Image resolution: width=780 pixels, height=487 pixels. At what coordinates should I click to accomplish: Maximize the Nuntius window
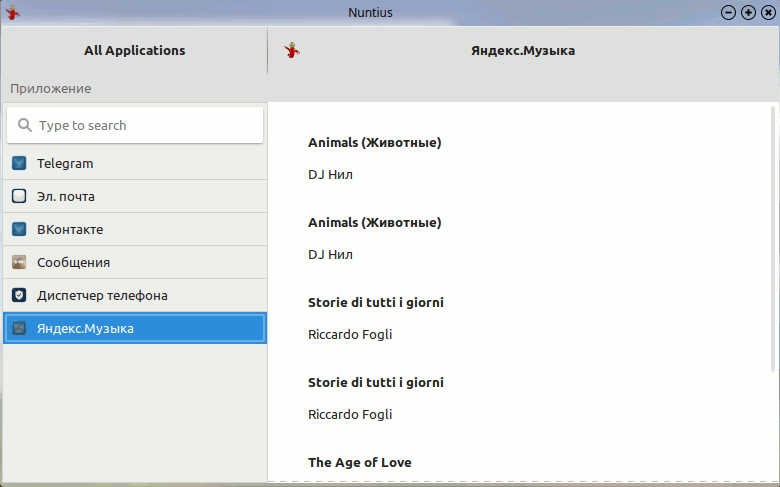pos(748,12)
